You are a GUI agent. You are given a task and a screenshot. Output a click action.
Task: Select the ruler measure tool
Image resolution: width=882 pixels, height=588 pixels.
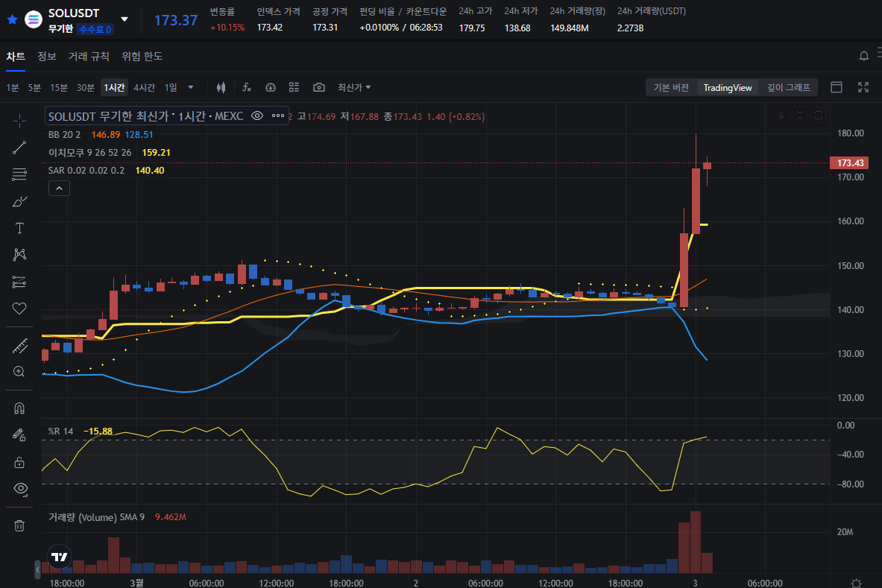tap(19, 346)
